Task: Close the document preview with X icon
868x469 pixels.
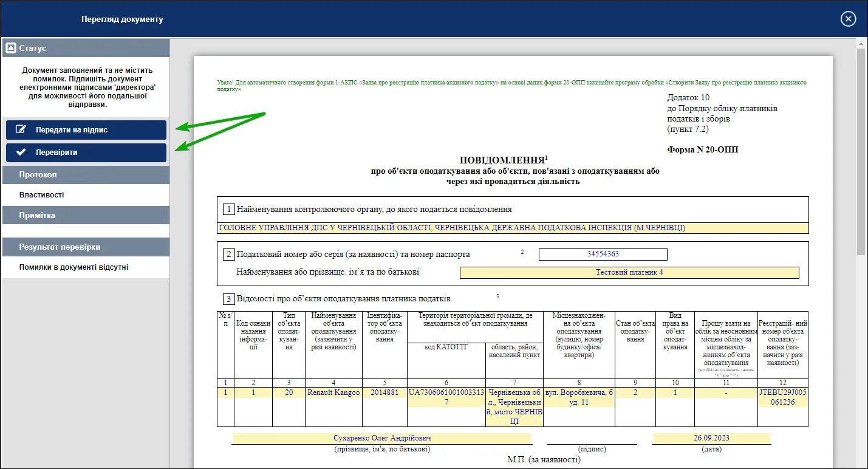Action: 848,19
